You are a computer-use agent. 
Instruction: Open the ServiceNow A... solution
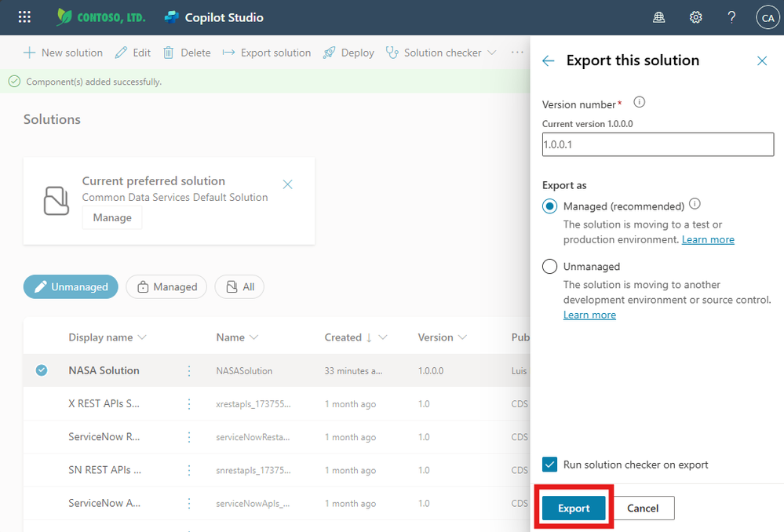coord(104,503)
